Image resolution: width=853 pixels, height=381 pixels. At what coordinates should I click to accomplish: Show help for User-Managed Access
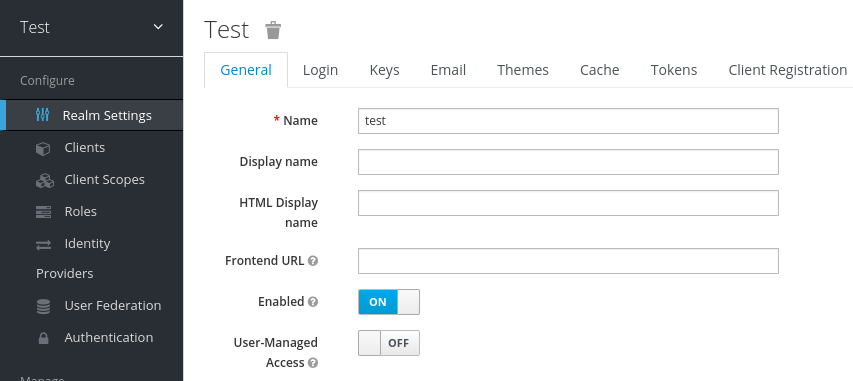pos(312,362)
